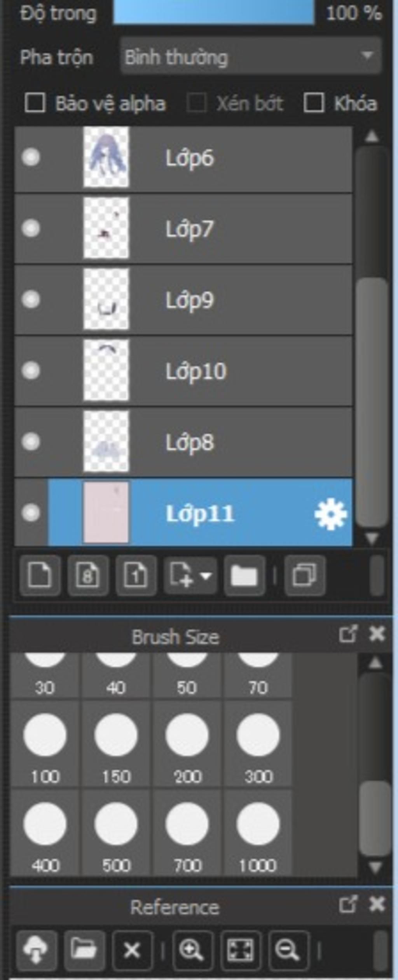Screen dimensions: 398x980
Task: Open Lớp11 layer settings gear
Action: click(x=330, y=514)
